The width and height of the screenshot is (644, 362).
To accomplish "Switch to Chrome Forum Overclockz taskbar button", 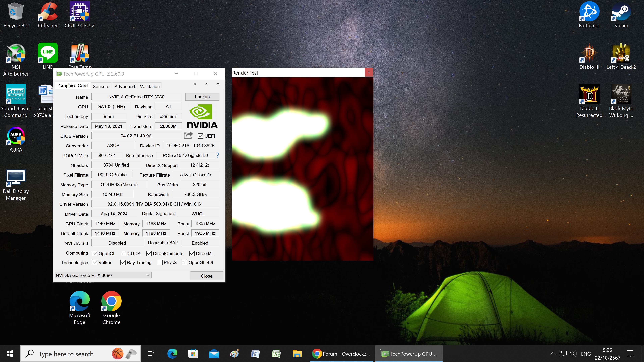I will pos(341,354).
